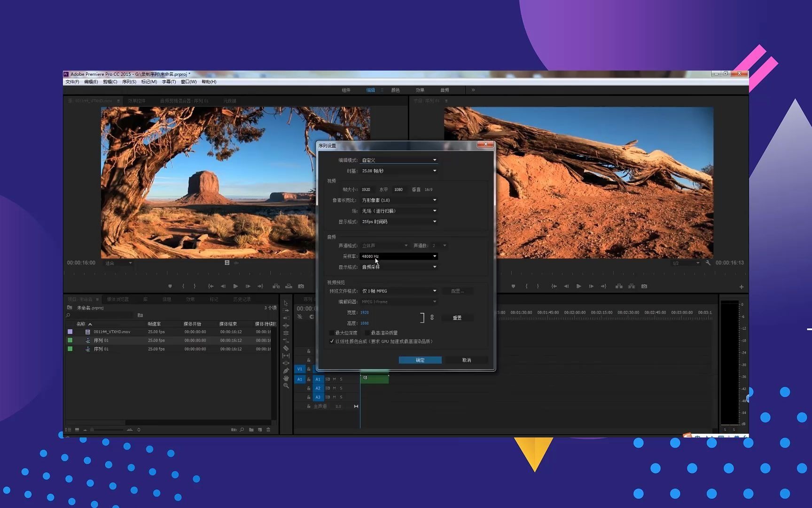The width and height of the screenshot is (812, 508).
Task: Select the Selection arrow tool
Action: pyautogui.click(x=286, y=303)
